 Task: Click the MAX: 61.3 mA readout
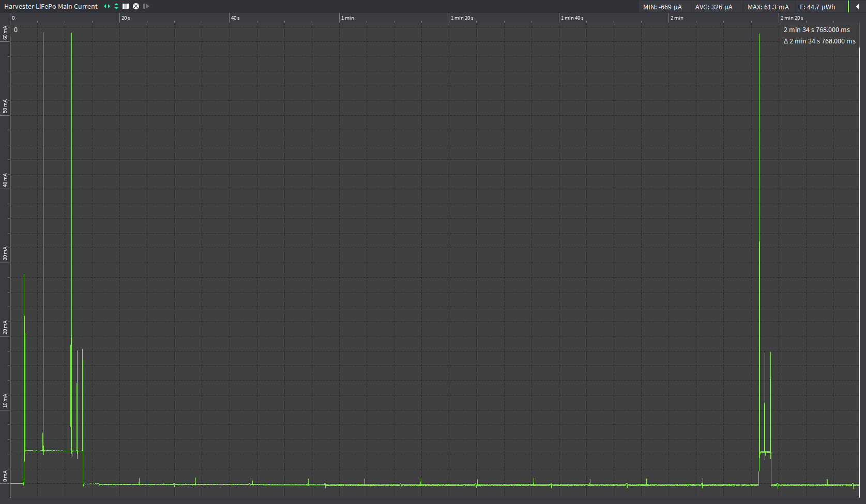tap(768, 7)
